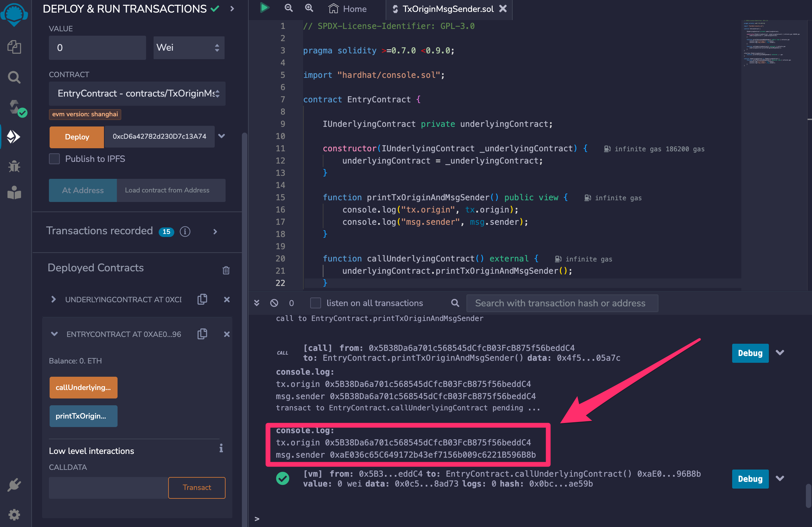This screenshot has width=812, height=527.
Task: Click Home tab in editor
Action: click(x=350, y=10)
